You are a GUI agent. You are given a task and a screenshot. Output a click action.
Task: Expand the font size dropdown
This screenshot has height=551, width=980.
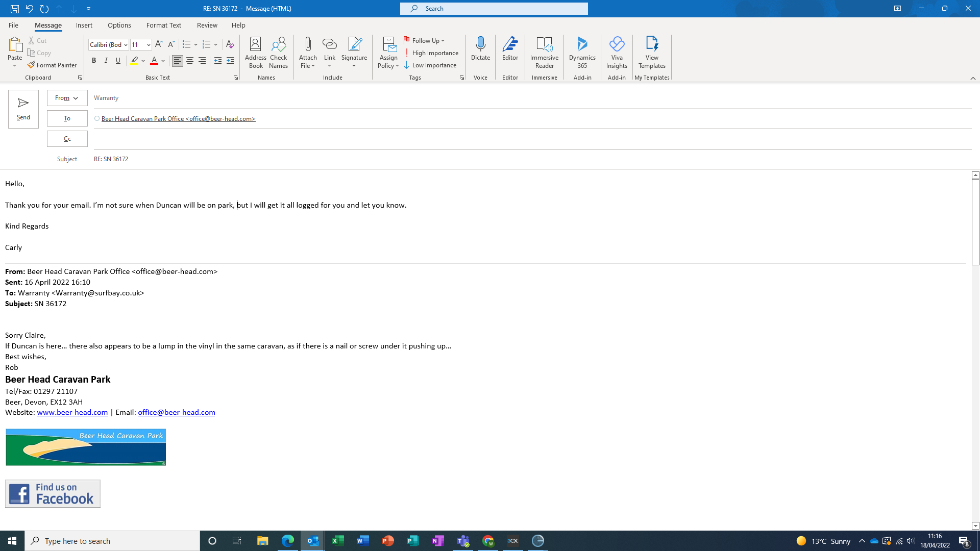(x=149, y=45)
